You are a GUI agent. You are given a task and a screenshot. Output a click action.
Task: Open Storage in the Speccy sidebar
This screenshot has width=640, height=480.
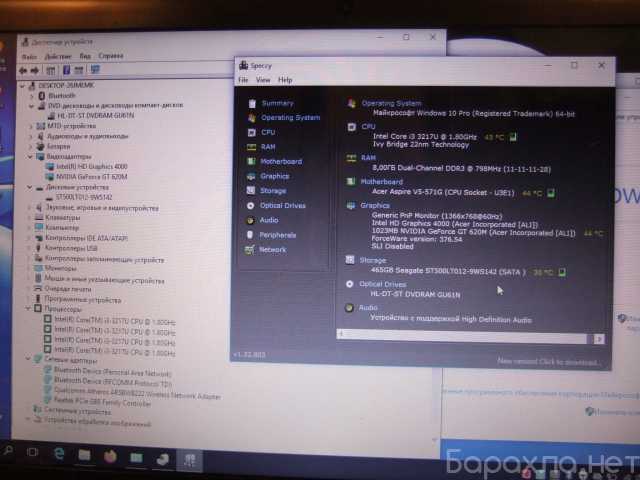pyautogui.click(x=272, y=190)
